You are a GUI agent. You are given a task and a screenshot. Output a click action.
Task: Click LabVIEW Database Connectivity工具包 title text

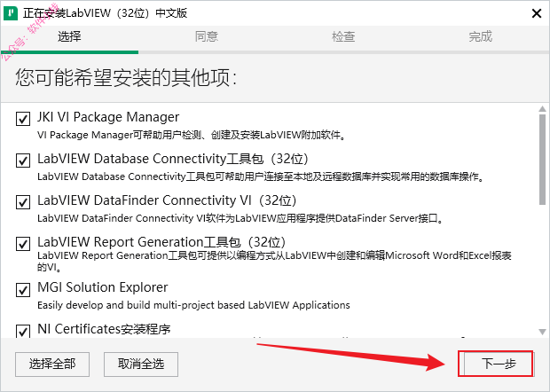[173, 159]
